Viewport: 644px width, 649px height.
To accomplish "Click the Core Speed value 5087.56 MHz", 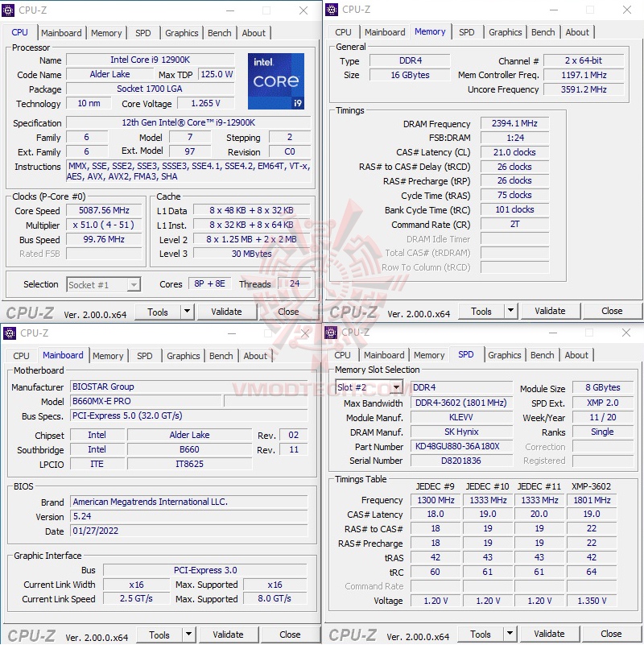I will (105, 210).
